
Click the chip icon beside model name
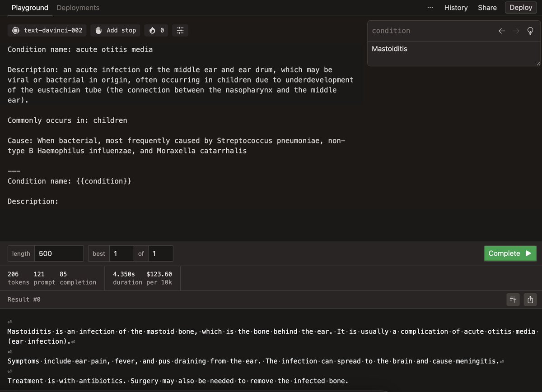pyautogui.click(x=16, y=30)
